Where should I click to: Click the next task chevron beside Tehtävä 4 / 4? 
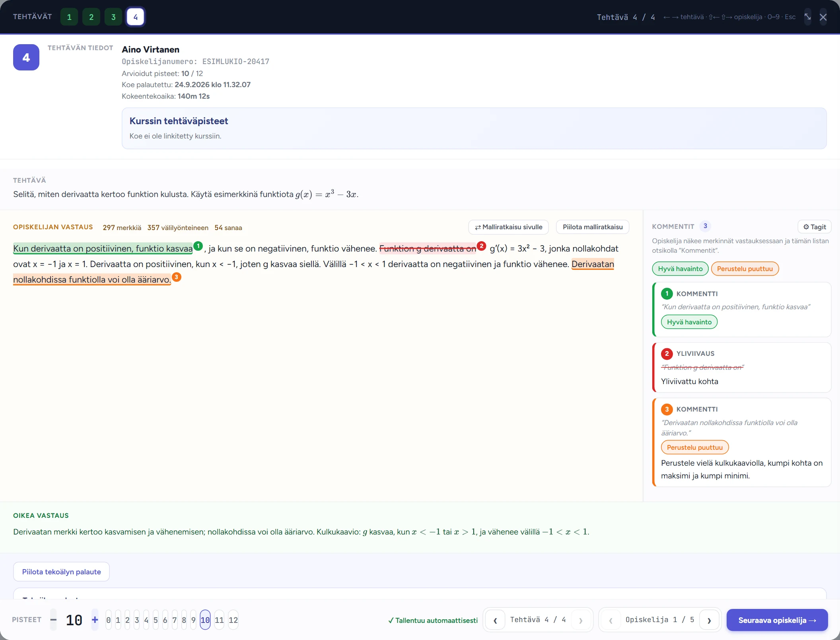tap(581, 620)
